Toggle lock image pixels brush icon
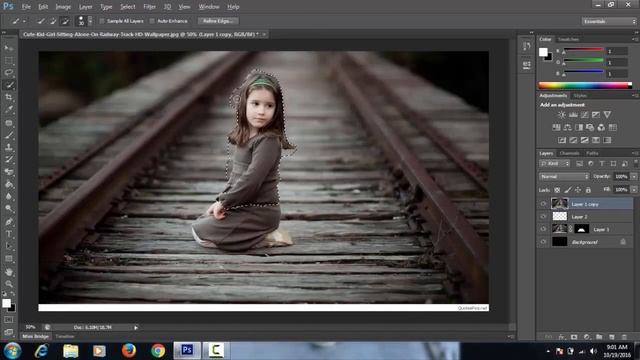The image size is (640, 360). [x=568, y=190]
